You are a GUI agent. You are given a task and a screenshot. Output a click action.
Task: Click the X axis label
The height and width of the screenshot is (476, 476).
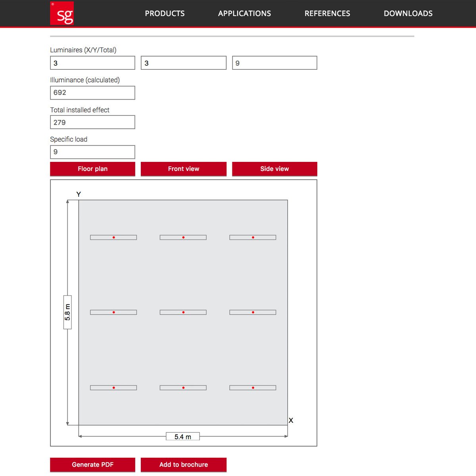pyautogui.click(x=291, y=420)
